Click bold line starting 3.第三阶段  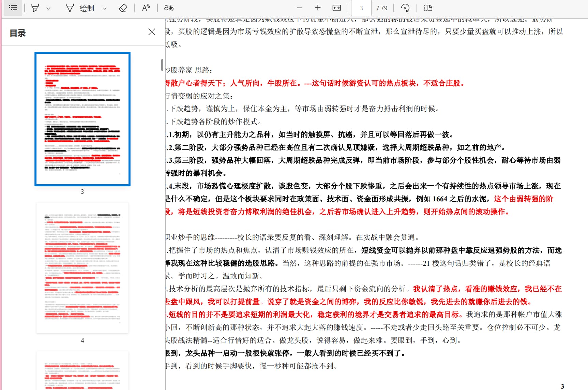pos(363,160)
